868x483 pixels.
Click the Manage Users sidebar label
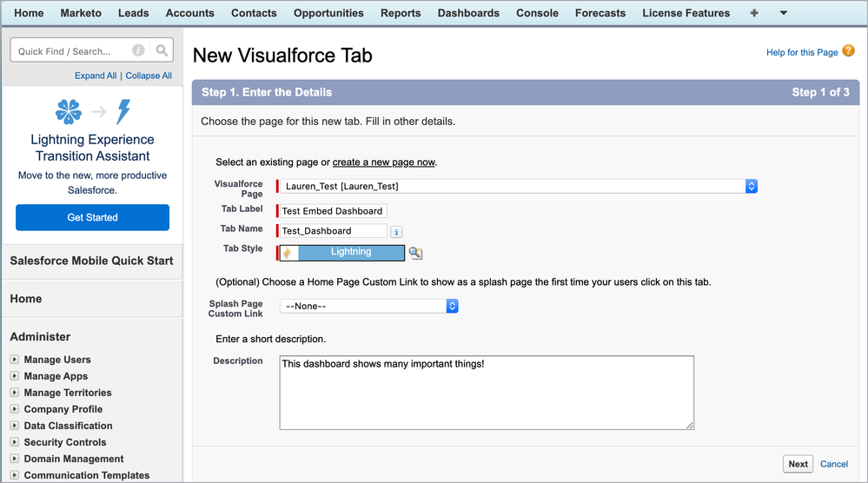(x=57, y=359)
